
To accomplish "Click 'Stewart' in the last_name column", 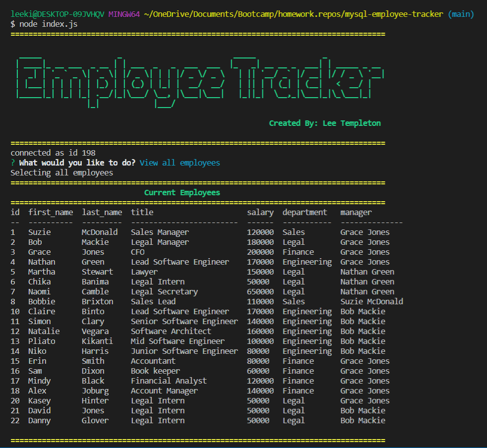I will (97, 272).
